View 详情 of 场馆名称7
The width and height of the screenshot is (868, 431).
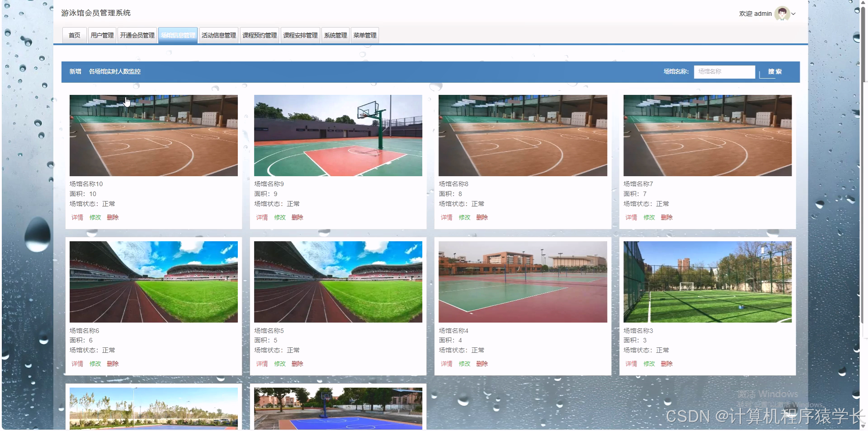pyautogui.click(x=631, y=217)
